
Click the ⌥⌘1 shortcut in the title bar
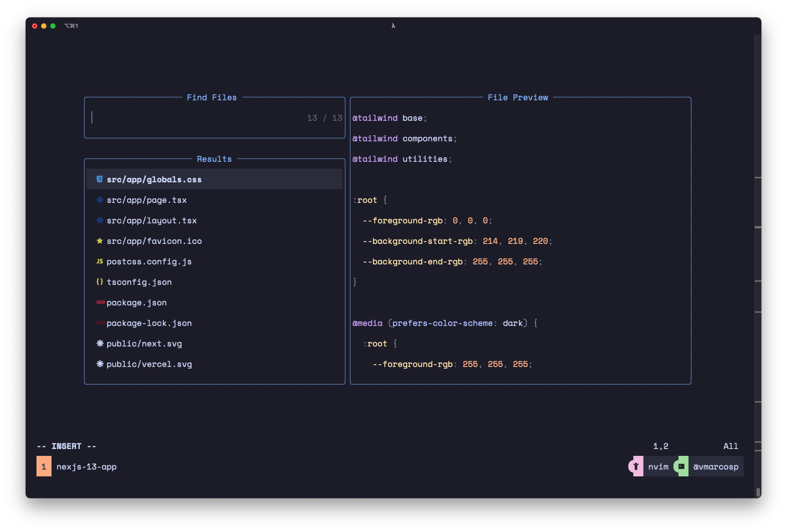(x=71, y=26)
